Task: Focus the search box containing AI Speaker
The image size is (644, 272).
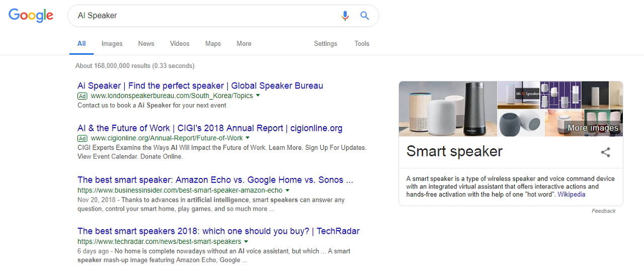Action: pos(201,16)
